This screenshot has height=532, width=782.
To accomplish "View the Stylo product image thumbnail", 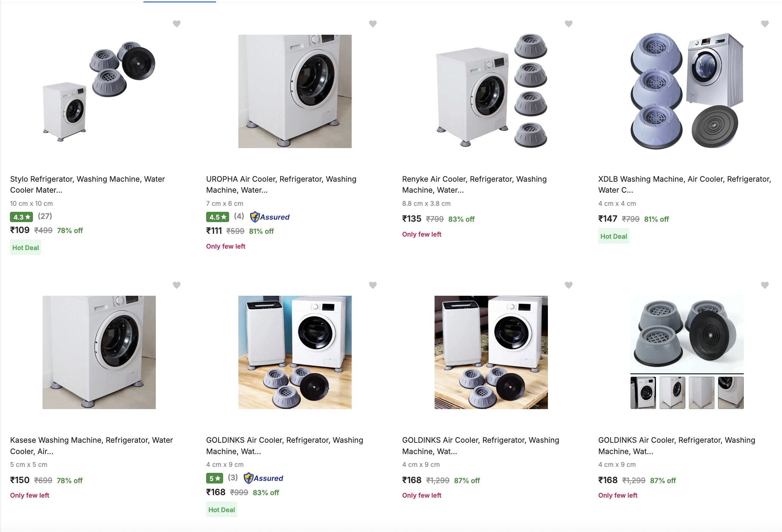I will pyautogui.click(x=99, y=91).
